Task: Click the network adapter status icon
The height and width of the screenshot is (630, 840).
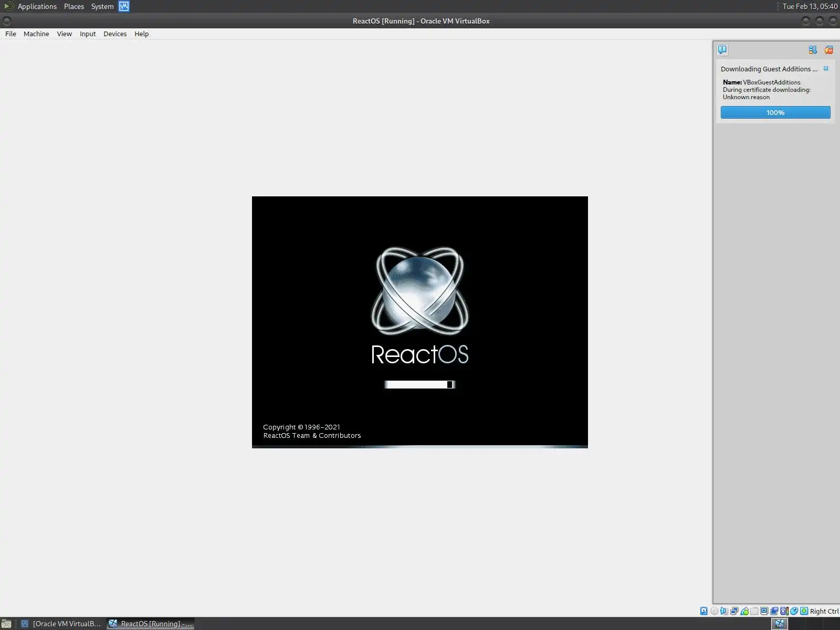Action: tap(734, 611)
